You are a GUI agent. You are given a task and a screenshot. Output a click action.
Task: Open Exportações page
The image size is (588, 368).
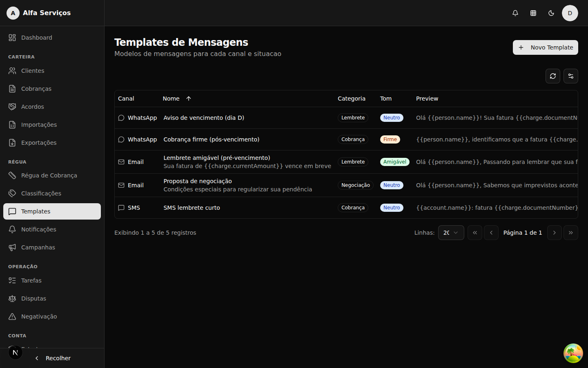point(52,143)
